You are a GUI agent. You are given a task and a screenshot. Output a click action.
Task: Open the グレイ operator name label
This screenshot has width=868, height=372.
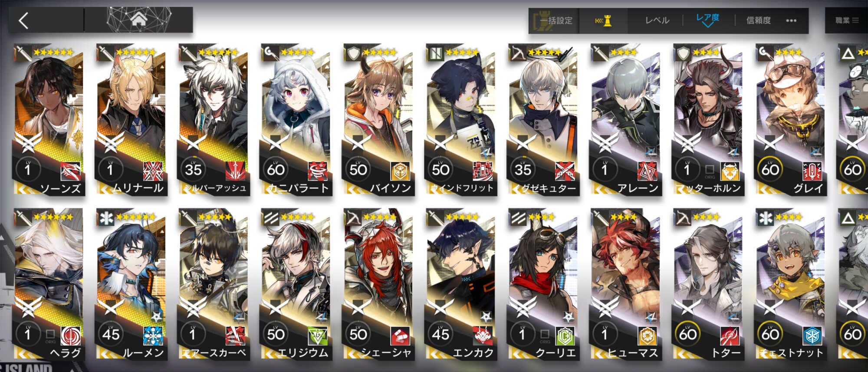(808, 188)
